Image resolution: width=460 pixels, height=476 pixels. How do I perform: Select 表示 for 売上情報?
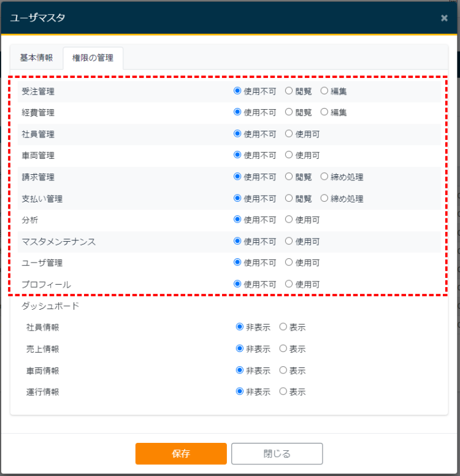tap(283, 348)
